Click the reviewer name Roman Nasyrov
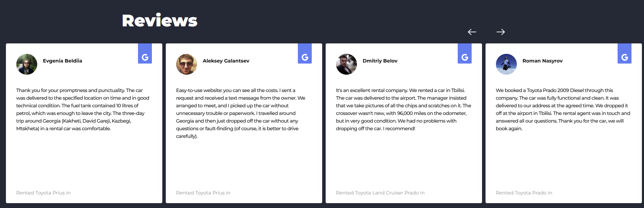This screenshot has width=644, height=208. [x=543, y=61]
